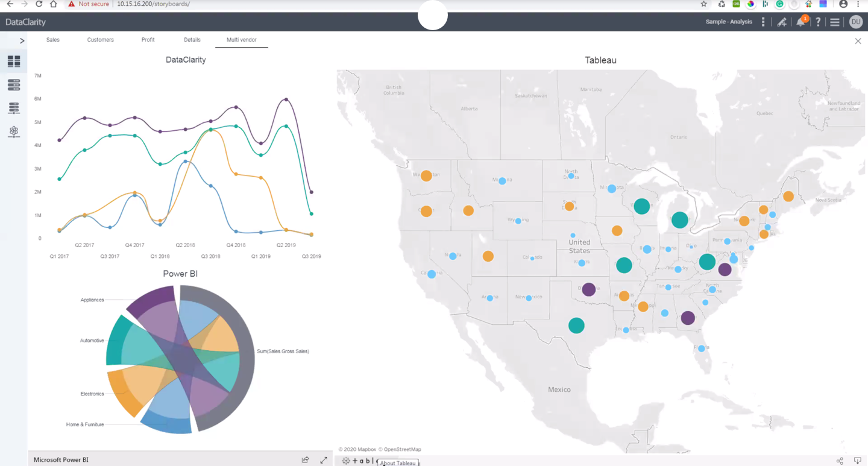This screenshot has height=466, width=868.
Task: Open the Chrome three-dot menu
Action: [x=858, y=4]
